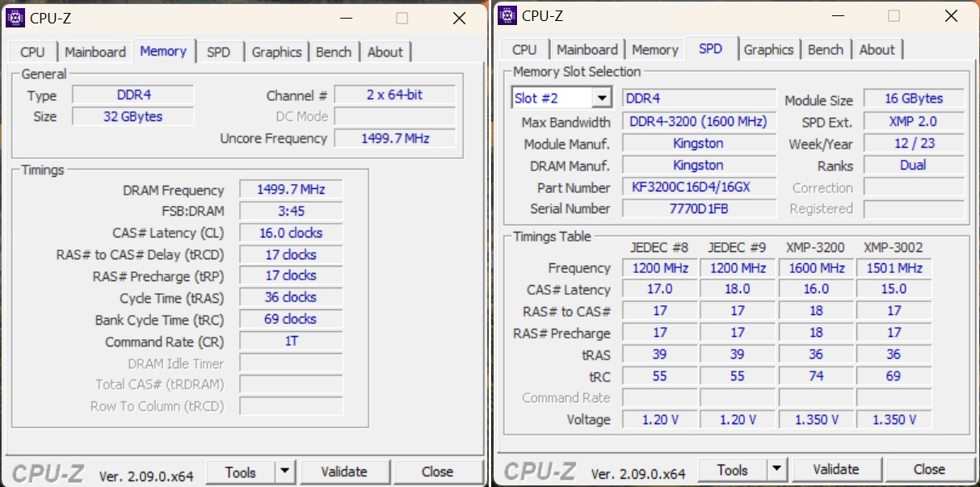The height and width of the screenshot is (487, 980).
Task: Expand the Slot #2 memory slot dropdown
Action: (x=601, y=99)
